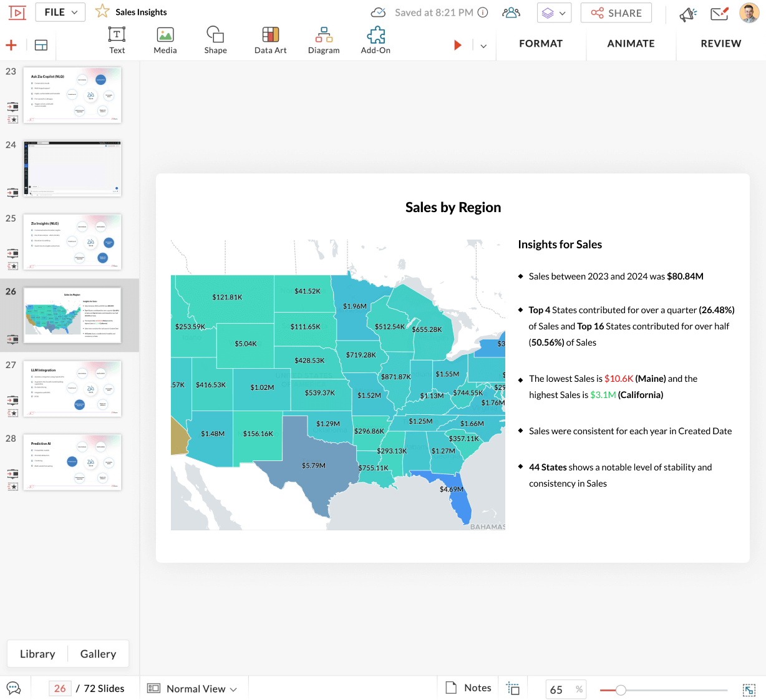Screen dimensions: 766x700
Task: Toggle the Notes panel
Action: (x=468, y=688)
